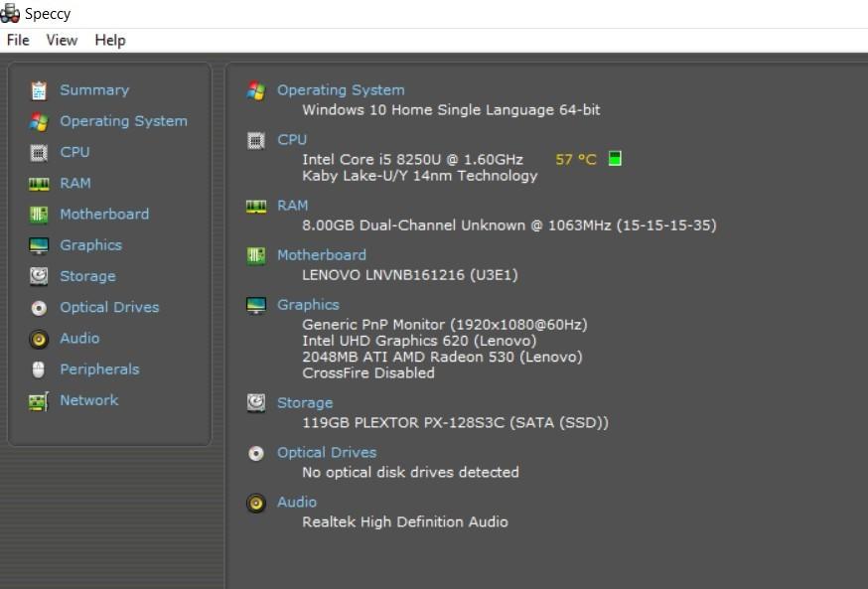
Task: Show Optical Drives from the sidebar
Action: click(x=109, y=307)
